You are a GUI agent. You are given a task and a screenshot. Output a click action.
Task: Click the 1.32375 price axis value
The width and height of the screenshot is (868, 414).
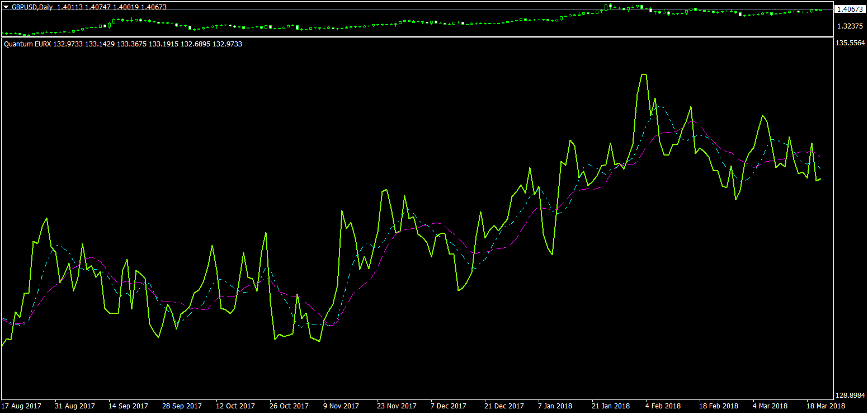click(849, 26)
